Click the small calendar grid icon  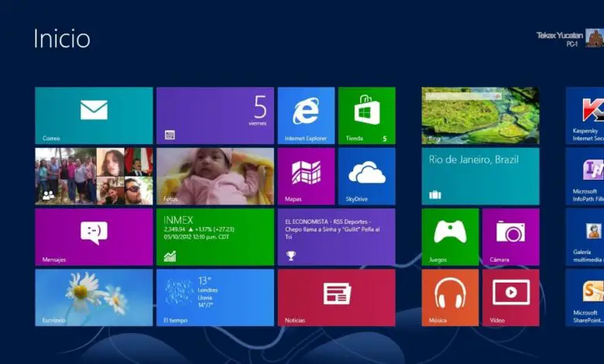pos(170,135)
